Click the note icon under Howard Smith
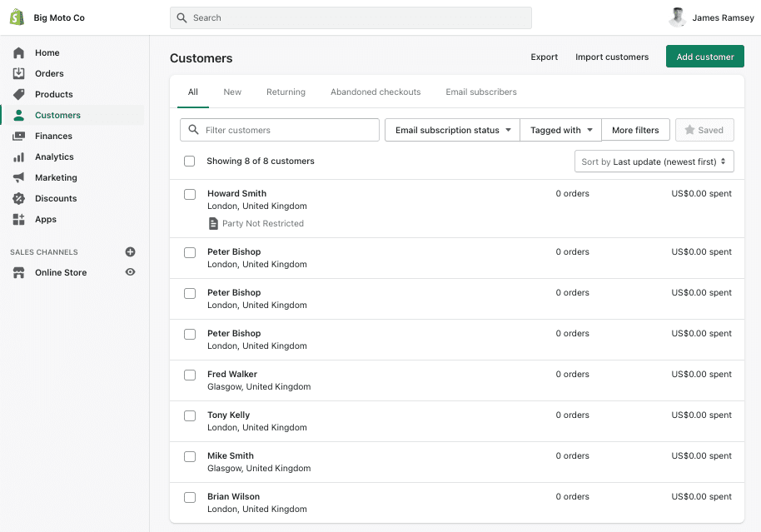Screen dimensions: 761x532 (213, 223)
